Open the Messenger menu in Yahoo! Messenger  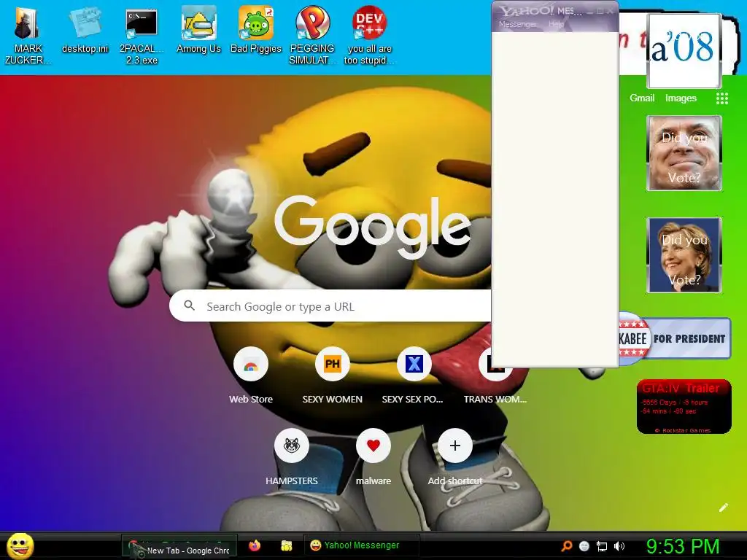(517, 24)
